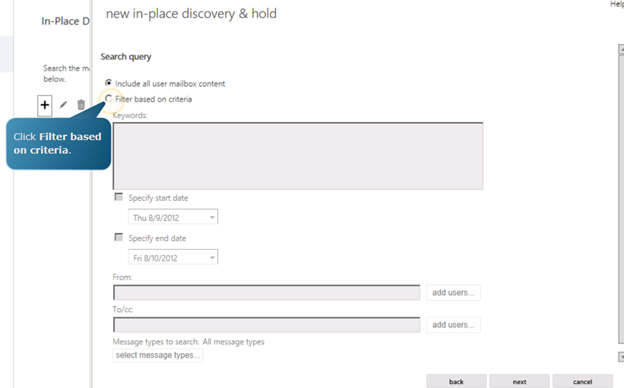Enable the Specify end date checkbox
The width and height of the screenshot is (624, 388).
coord(119,237)
